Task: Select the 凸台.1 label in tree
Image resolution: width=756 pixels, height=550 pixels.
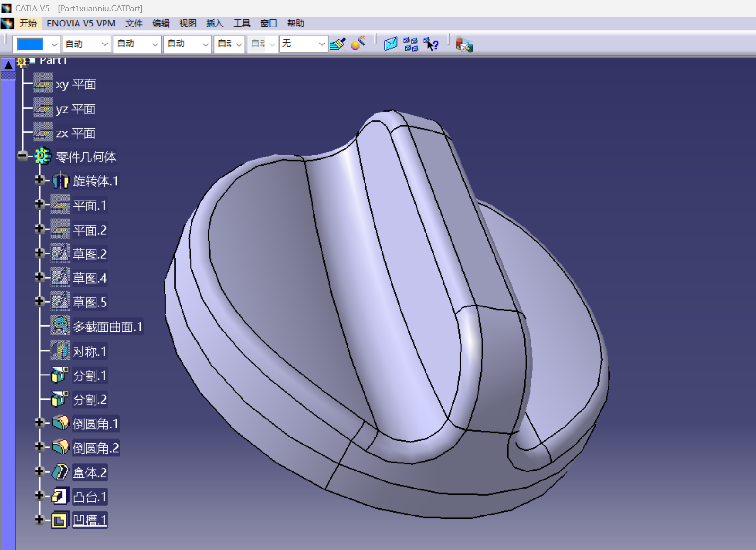Action: [x=90, y=497]
